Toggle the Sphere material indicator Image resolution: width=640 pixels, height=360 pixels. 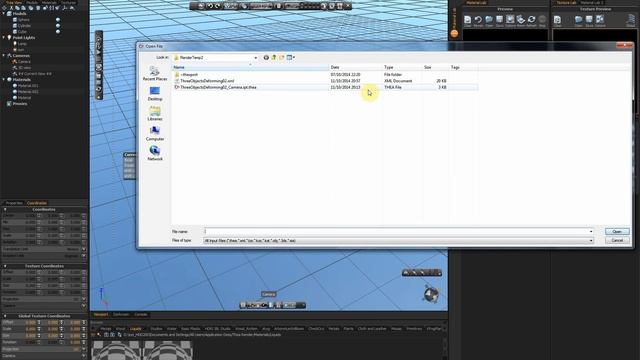point(58,20)
